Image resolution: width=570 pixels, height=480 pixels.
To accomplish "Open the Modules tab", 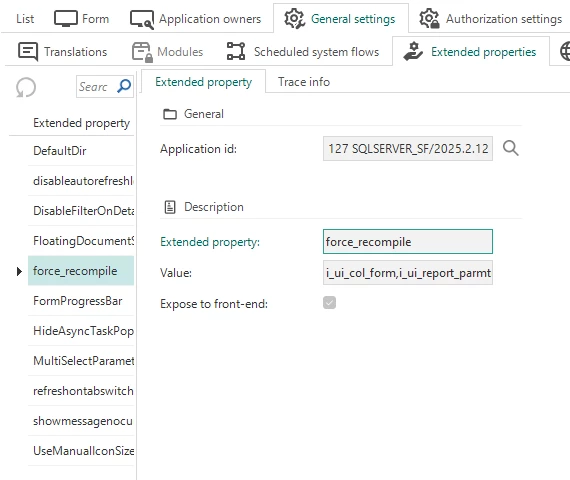I will click(x=168, y=52).
